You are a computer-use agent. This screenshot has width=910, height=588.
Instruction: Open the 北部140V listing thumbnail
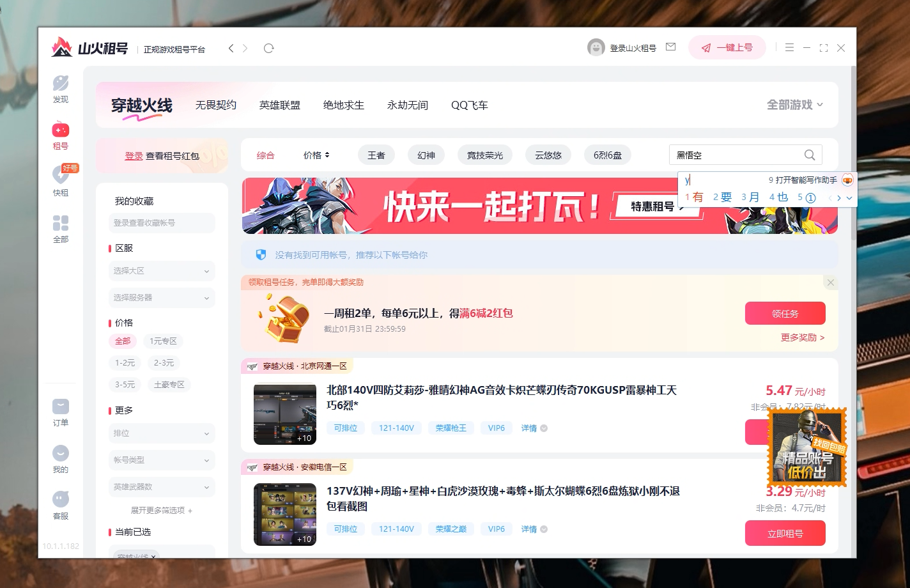coord(285,414)
